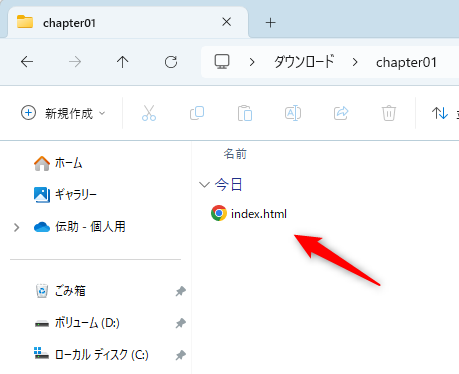Open ギャラリー in the navigation pane
Image resolution: width=459 pixels, height=374 pixels.
coord(65,195)
